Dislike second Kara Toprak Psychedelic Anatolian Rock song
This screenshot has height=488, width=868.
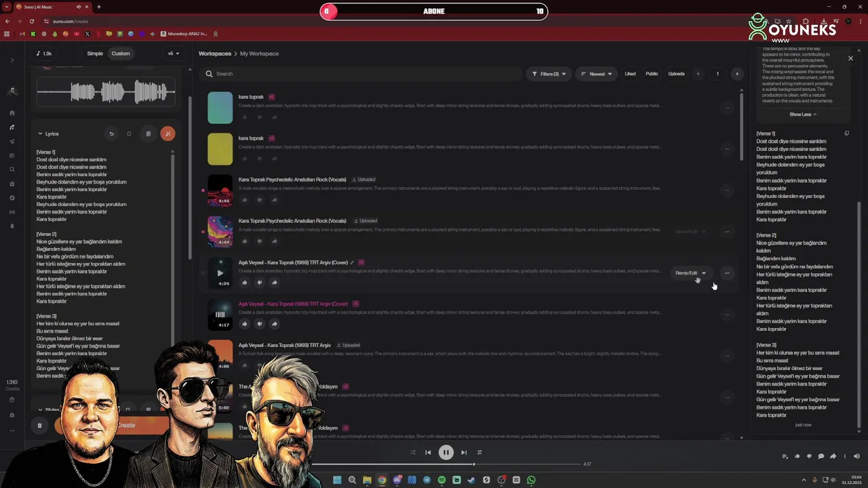[x=259, y=241]
